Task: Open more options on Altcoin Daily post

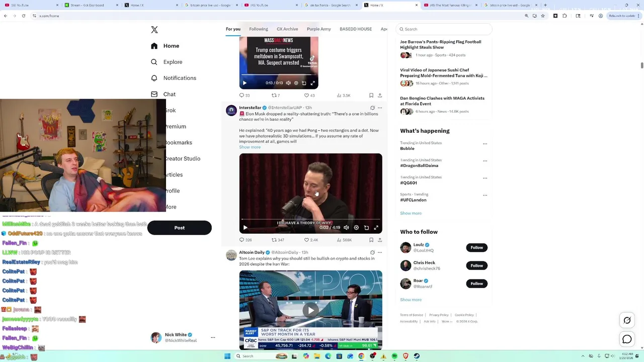Action: pyautogui.click(x=380, y=252)
